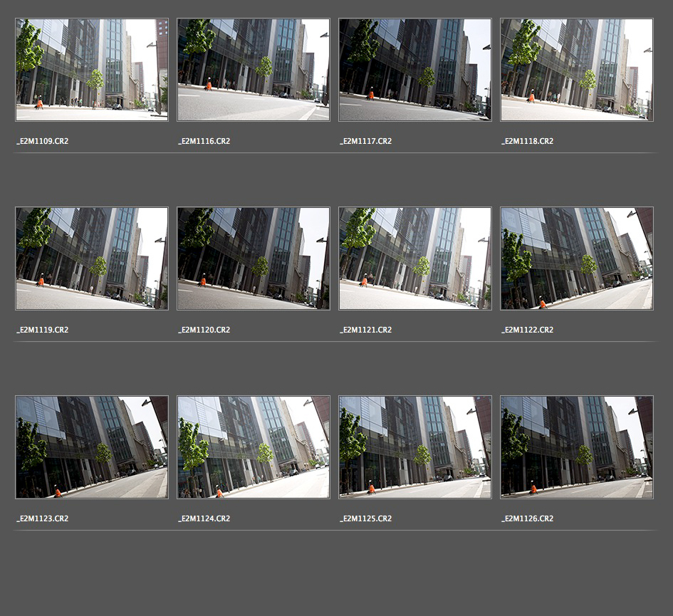Viewport: 673px width, 616px height.
Task: Choose the _E2M1125.CR2 photo thumbnail
Action: 415,447
